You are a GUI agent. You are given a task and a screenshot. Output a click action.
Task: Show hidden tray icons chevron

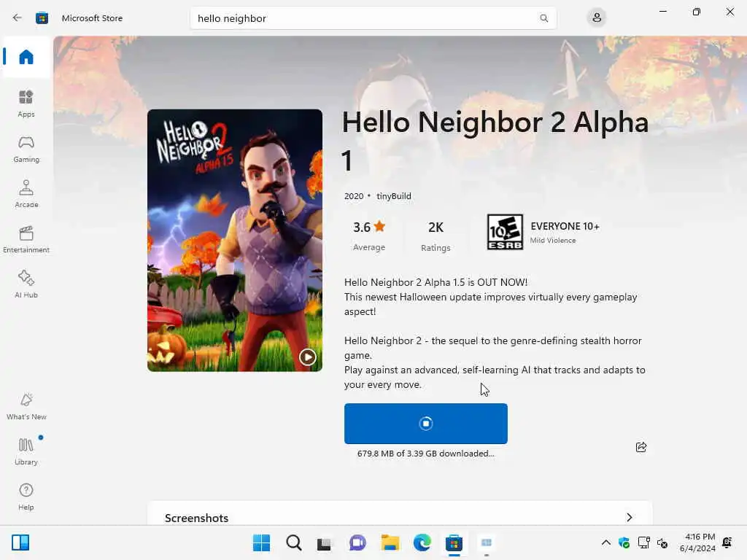[606, 542]
